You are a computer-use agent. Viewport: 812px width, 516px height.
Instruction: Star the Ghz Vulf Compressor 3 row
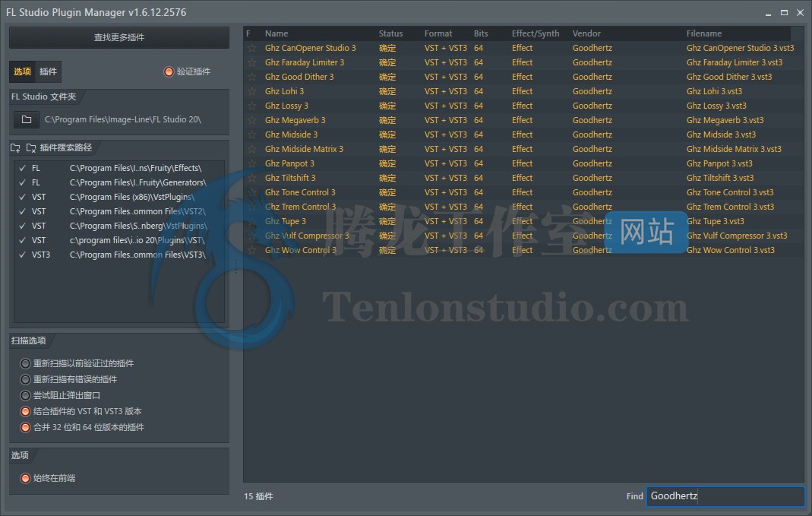251,236
